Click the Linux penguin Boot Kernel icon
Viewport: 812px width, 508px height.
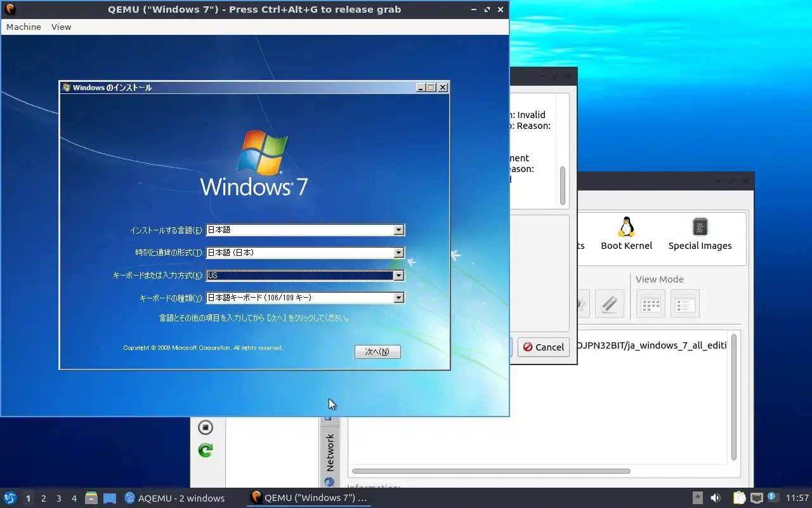click(x=627, y=227)
